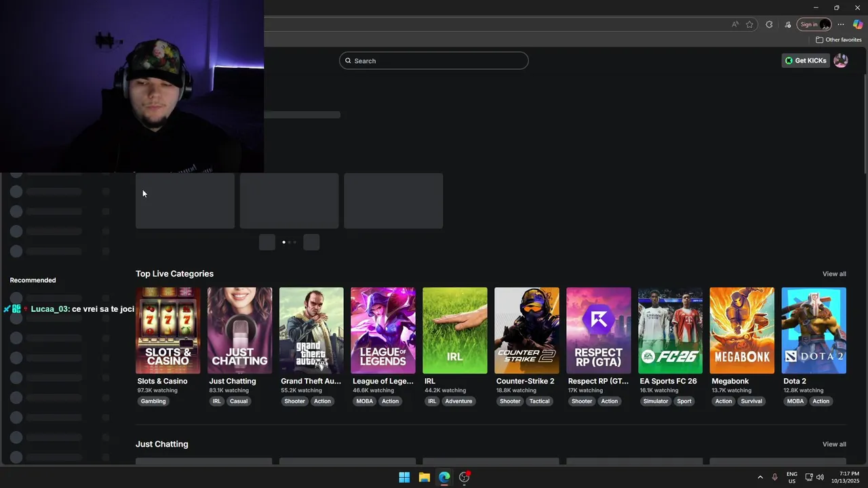Open the Grand Theft Auto V category cover
Viewport: 868px width, 488px height.
coord(311,330)
